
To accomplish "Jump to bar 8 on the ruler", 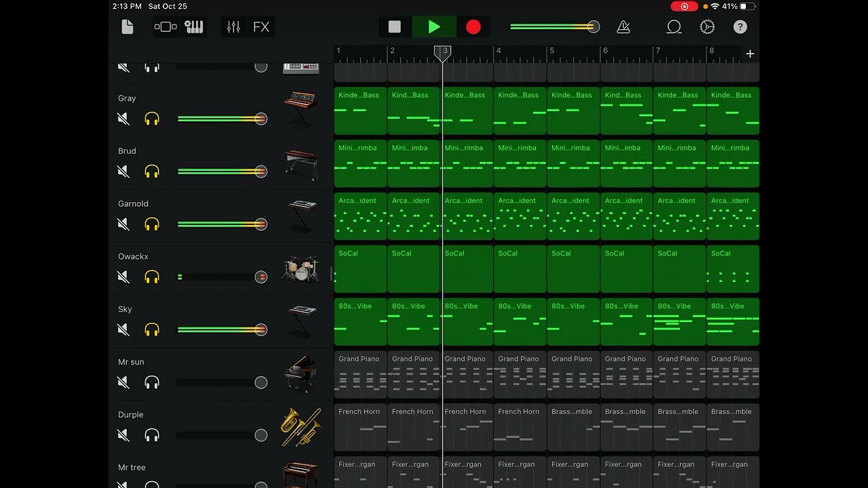I will (x=711, y=51).
